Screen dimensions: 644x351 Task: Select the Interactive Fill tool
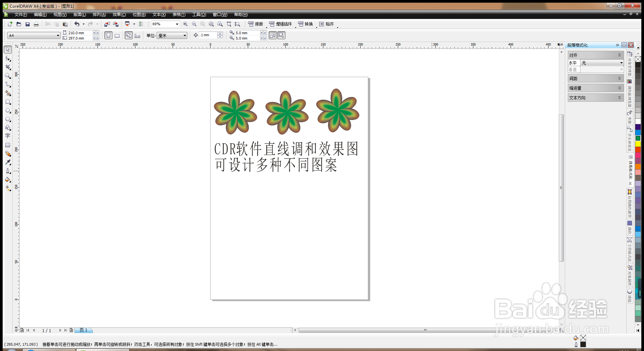(8, 188)
